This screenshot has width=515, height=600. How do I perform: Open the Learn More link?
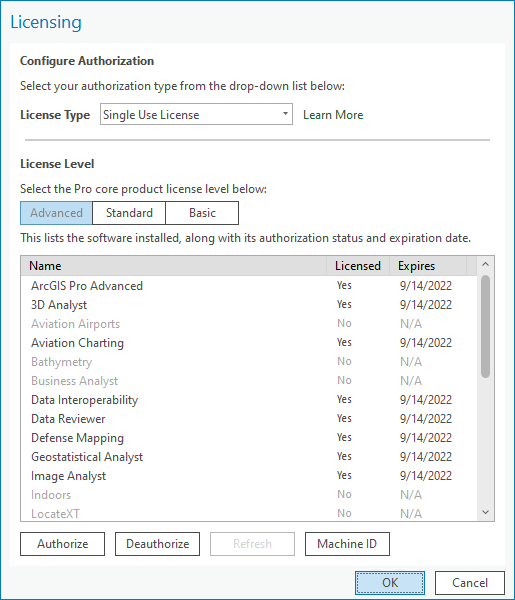[x=333, y=115]
